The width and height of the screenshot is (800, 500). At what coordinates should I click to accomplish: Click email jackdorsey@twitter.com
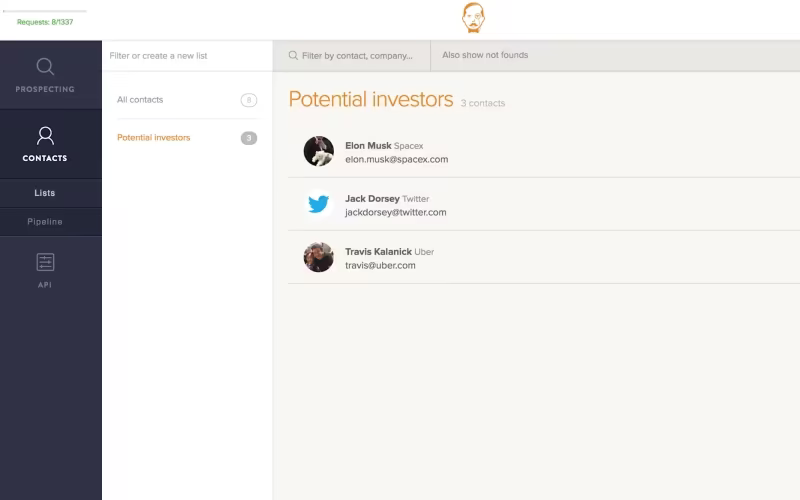coord(395,212)
